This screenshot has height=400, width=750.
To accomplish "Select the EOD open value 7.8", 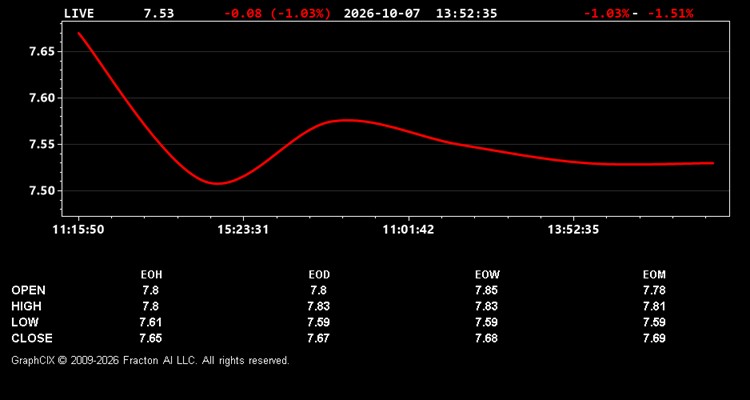I will click(318, 290).
